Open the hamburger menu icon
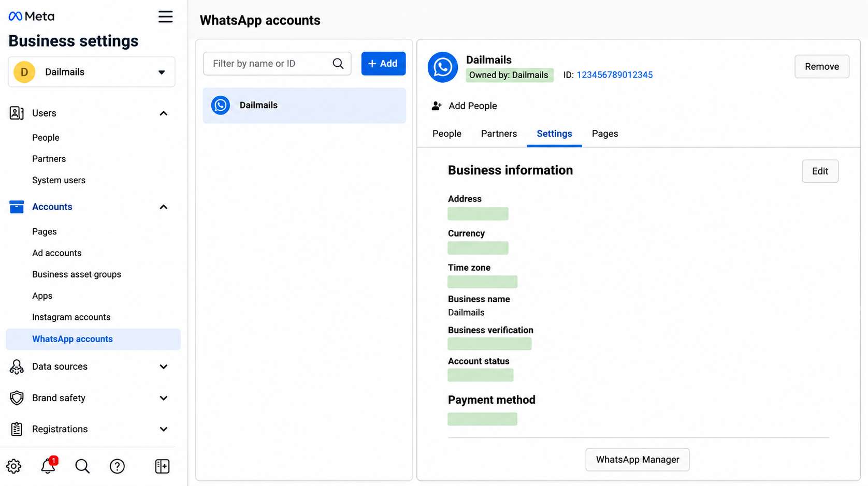Screen dimensions: 868x486 click(x=165, y=17)
